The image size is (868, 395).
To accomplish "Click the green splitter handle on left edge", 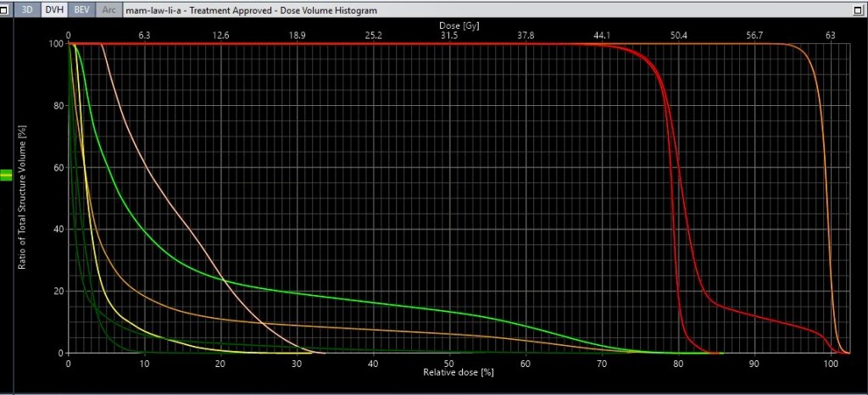I will [6, 175].
